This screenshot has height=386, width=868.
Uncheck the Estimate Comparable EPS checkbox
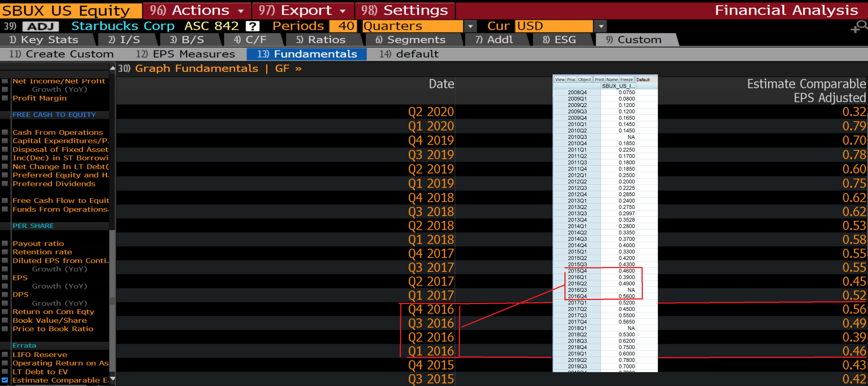[x=5, y=380]
